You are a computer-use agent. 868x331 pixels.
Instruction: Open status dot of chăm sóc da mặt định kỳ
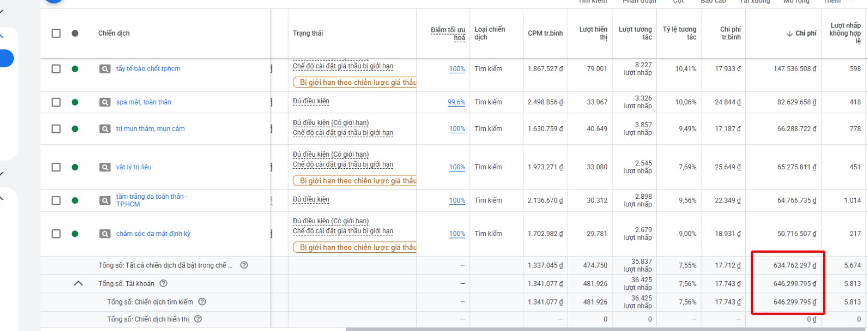point(75,234)
